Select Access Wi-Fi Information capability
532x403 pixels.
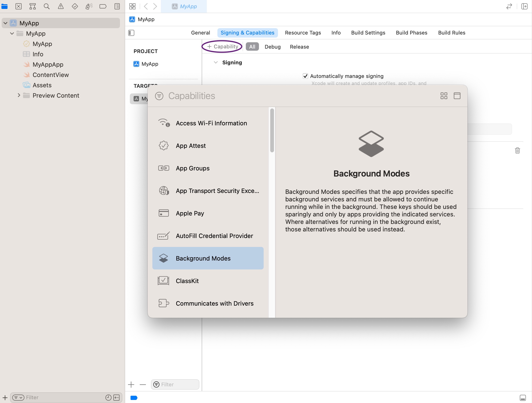coord(208,123)
